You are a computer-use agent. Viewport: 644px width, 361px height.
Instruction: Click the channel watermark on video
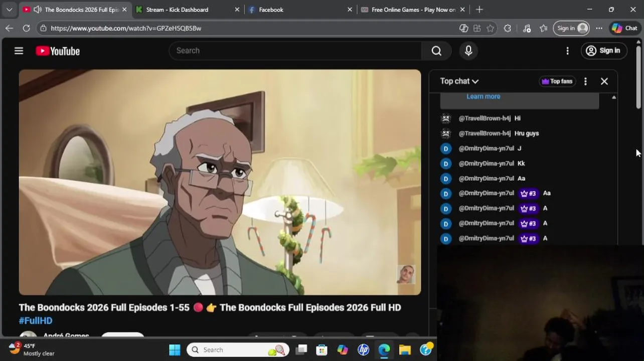click(406, 274)
